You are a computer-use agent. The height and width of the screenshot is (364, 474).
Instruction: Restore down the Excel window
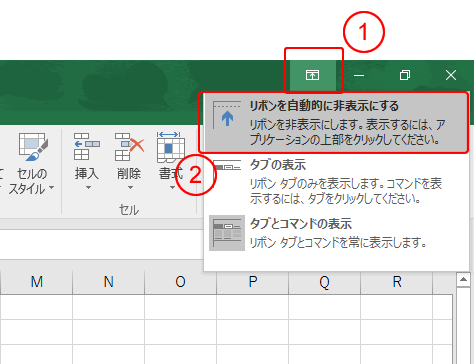tap(405, 75)
